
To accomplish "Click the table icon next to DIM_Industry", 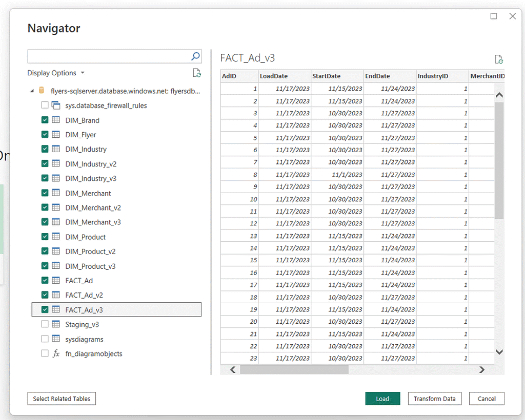I will tap(56, 149).
